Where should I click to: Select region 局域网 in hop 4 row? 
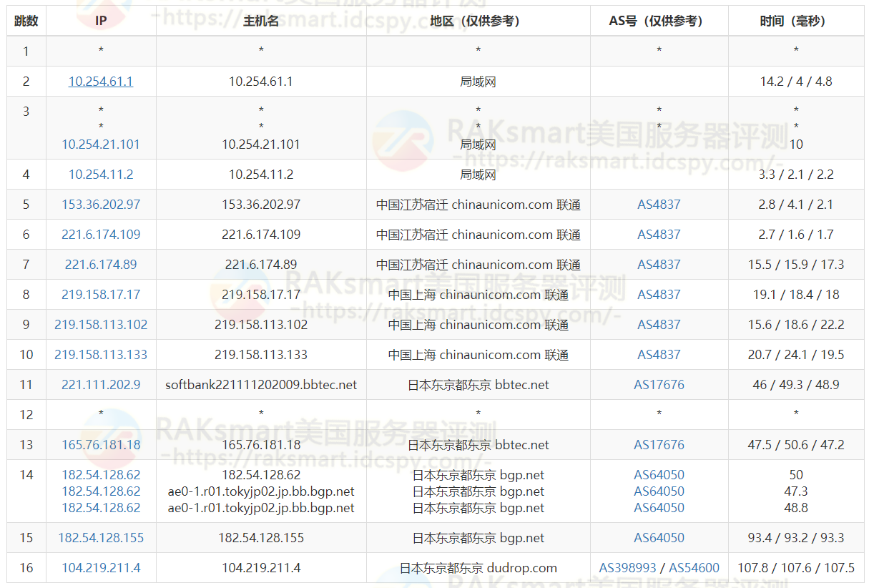(x=478, y=175)
